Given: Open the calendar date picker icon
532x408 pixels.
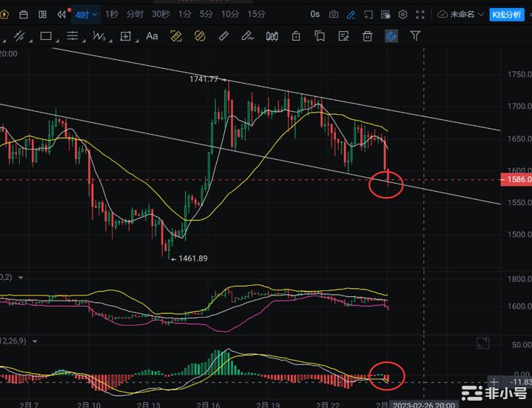Looking at the screenshot, I should (x=24, y=15).
